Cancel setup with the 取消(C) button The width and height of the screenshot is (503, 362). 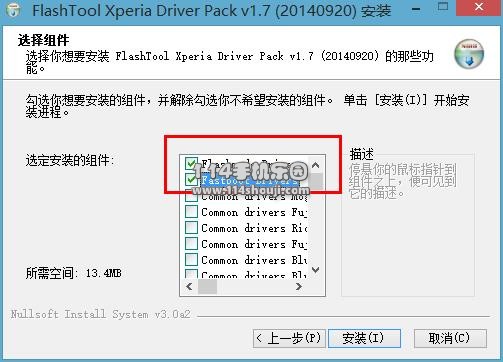[x=450, y=338]
